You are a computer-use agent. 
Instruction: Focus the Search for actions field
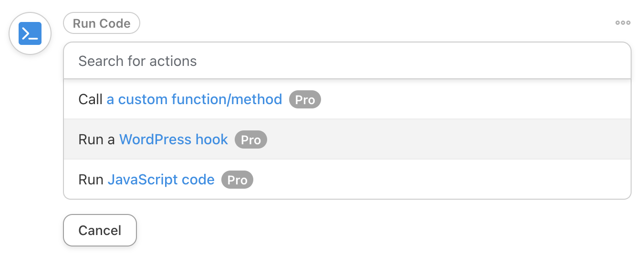[347, 61]
